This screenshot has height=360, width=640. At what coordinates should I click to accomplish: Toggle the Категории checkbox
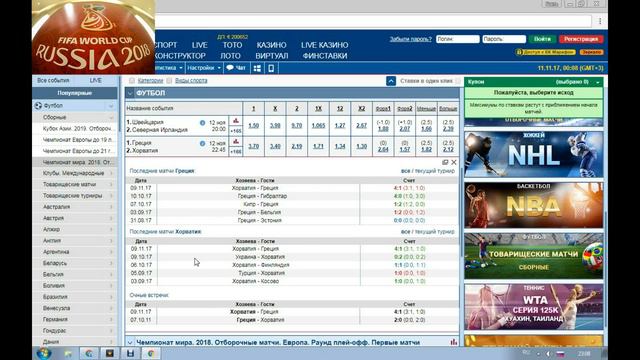tap(132, 80)
